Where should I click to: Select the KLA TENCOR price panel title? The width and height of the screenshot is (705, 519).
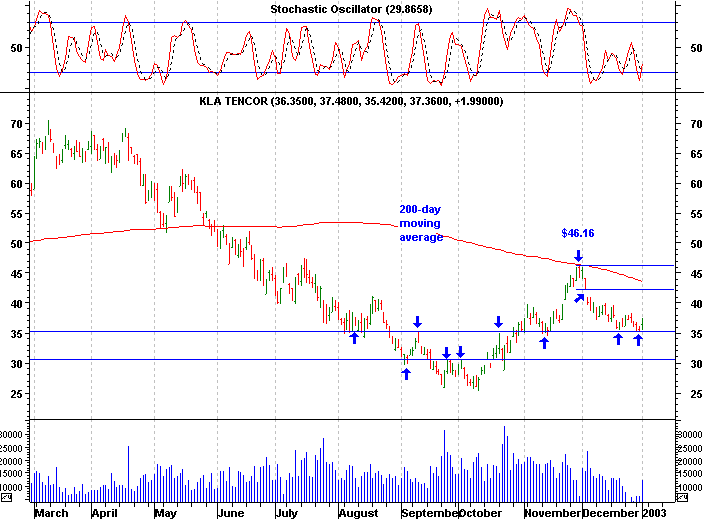point(351,101)
